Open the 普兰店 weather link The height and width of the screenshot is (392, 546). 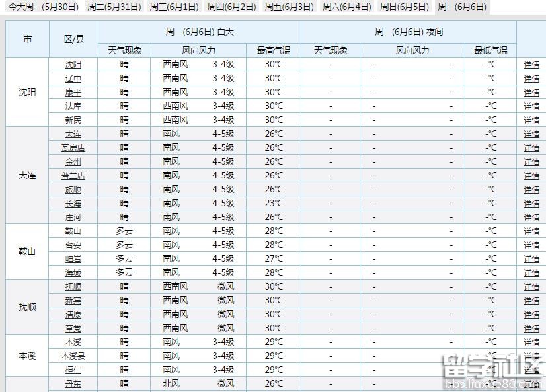tap(73, 176)
